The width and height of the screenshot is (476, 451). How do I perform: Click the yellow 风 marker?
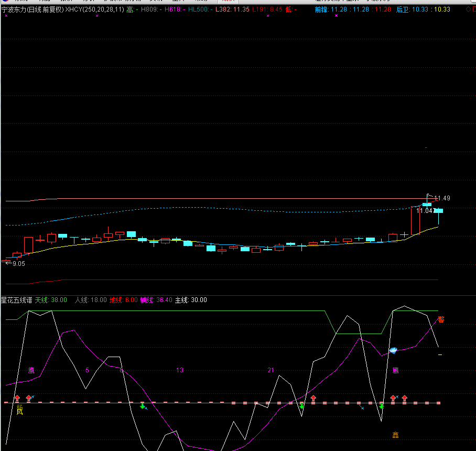(19, 412)
